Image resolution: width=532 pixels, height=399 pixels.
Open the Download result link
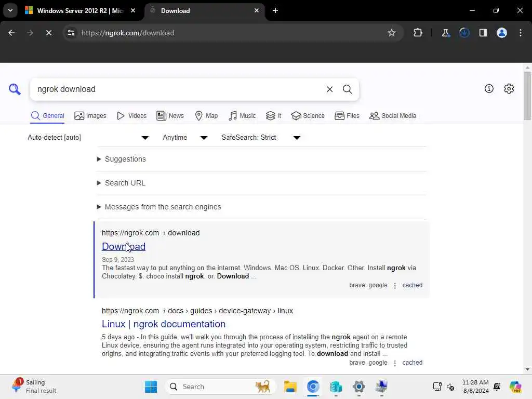[x=124, y=246]
